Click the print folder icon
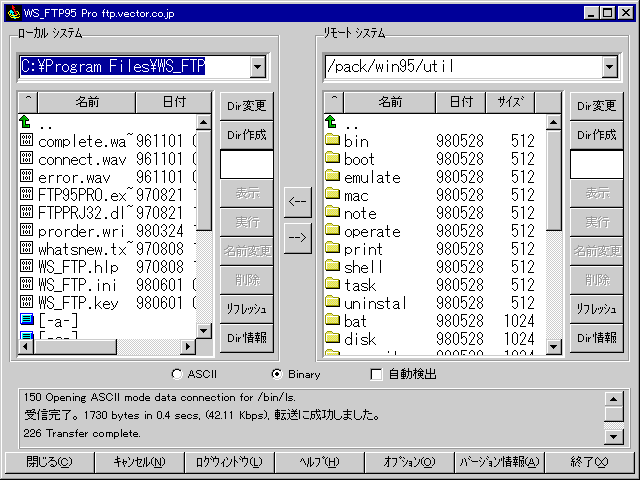640x480 pixels. click(333, 247)
